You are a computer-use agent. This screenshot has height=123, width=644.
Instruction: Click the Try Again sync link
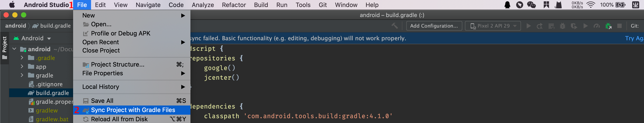(x=634, y=38)
